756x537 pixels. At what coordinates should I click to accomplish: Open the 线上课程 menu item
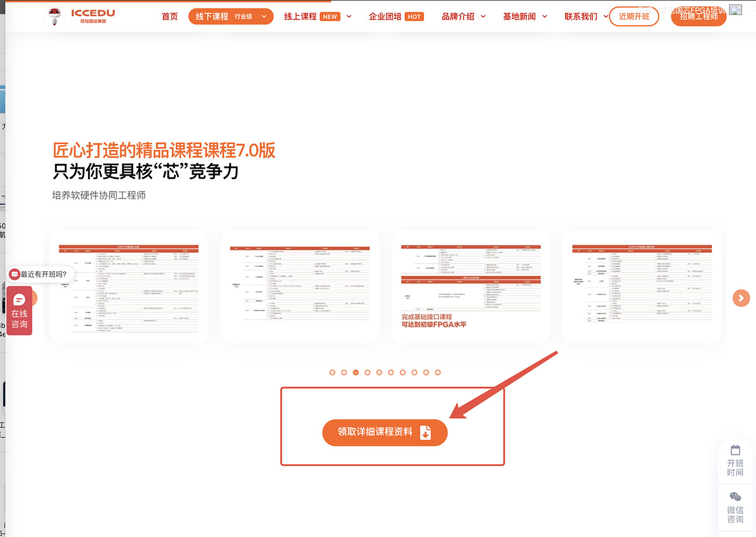coord(301,16)
